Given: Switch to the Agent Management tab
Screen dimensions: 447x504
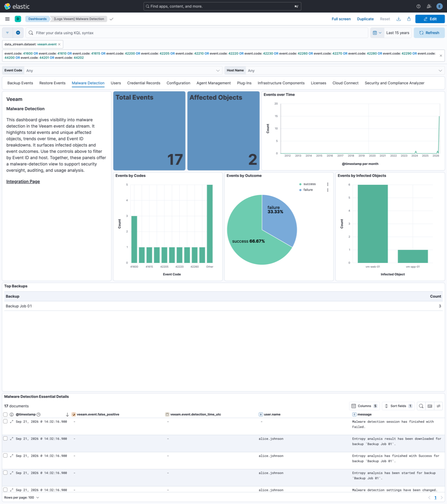Looking at the screenshot, I should [x=213, y=83].
